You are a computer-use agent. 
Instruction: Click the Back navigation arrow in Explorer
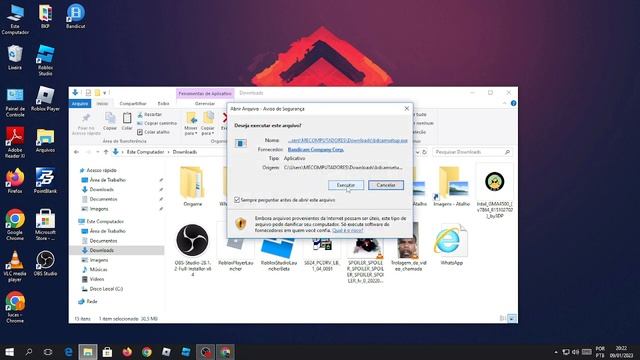point(76,152)
